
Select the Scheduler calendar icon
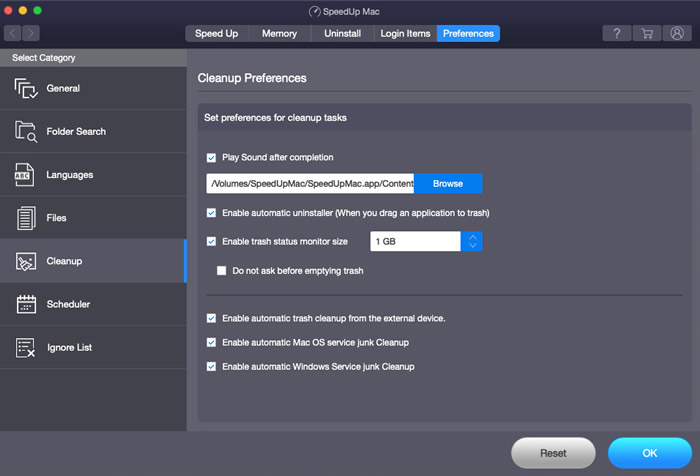click(26, 304)
